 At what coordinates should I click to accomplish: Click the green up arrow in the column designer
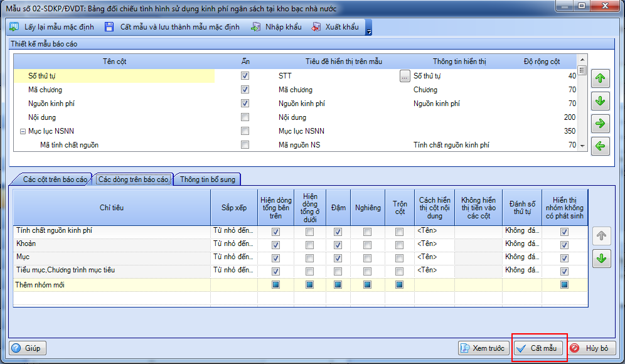(601, 78)
